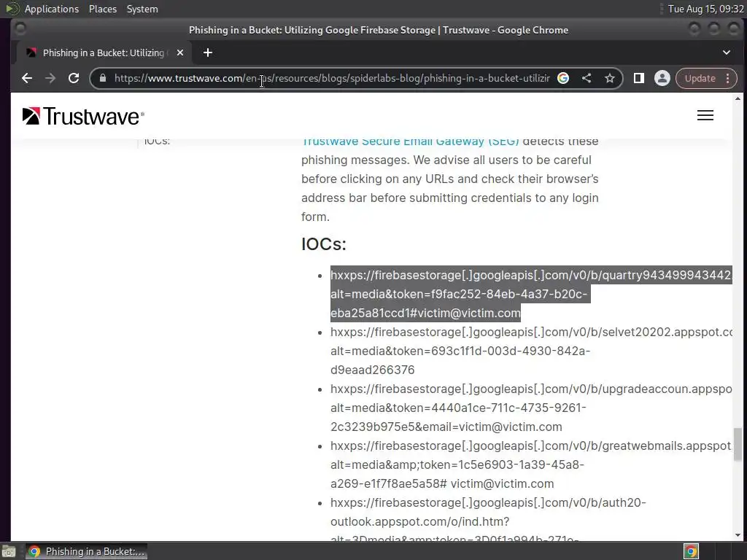Open the System menu
The width and height of the screenshot is (747, 560).
pos(142,9)
